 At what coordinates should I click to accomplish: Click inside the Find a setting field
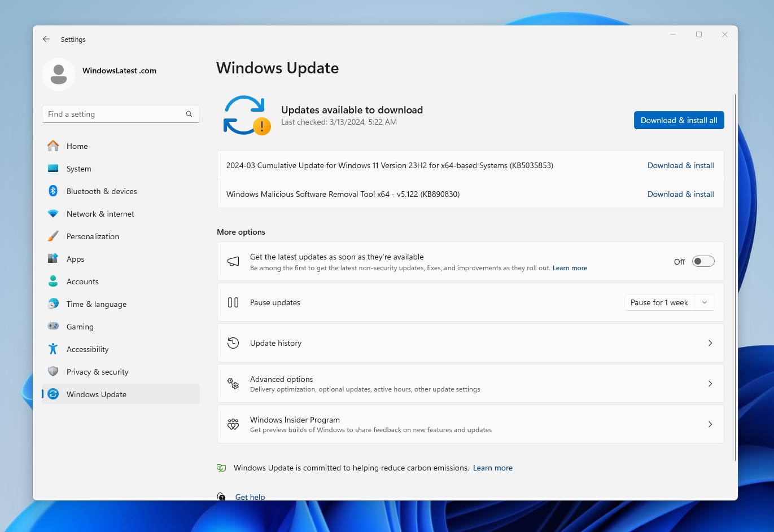(116, 114)
